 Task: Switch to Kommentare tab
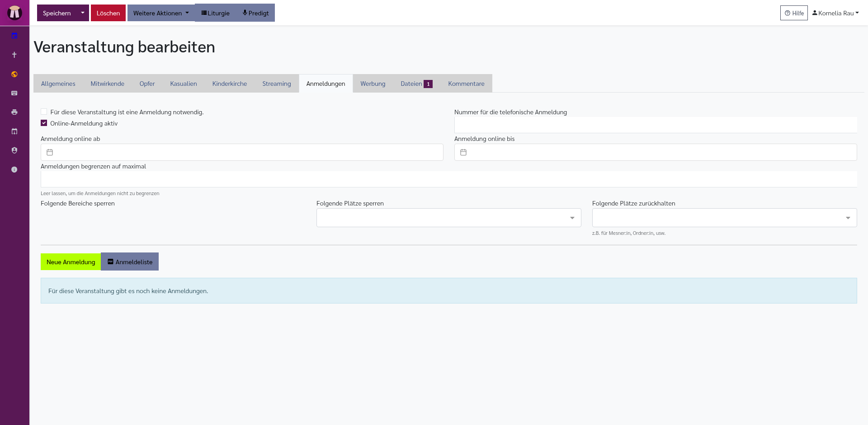(x=466, y=84)
